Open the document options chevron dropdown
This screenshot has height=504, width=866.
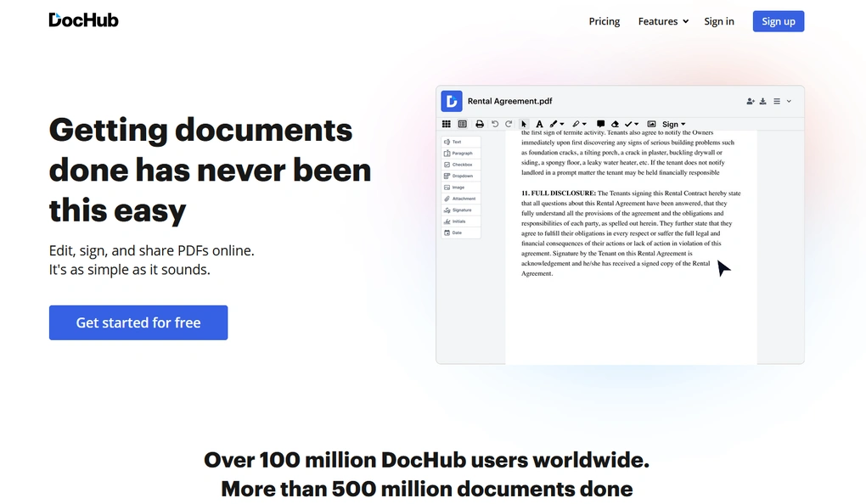(x=789, y=101)
